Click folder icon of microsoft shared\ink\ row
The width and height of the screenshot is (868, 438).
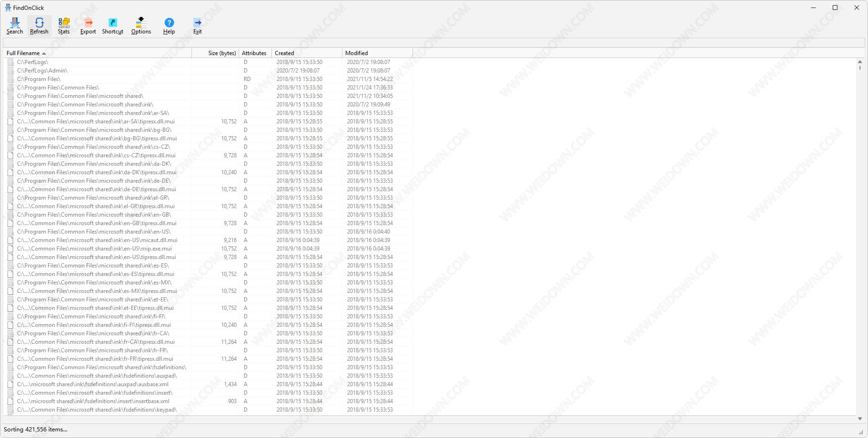click(x=10, y=105)
